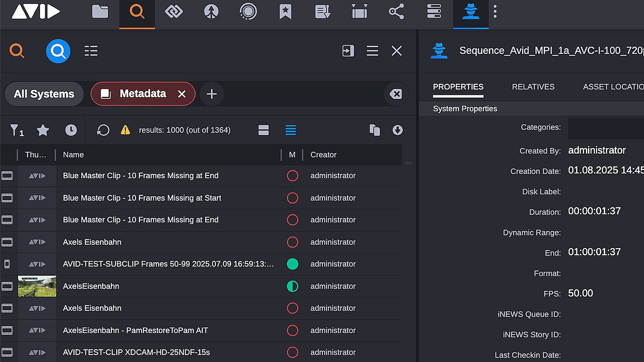Click the asset inspector agent icon beside title
The image size is (644, 362).
pos(439,51)
